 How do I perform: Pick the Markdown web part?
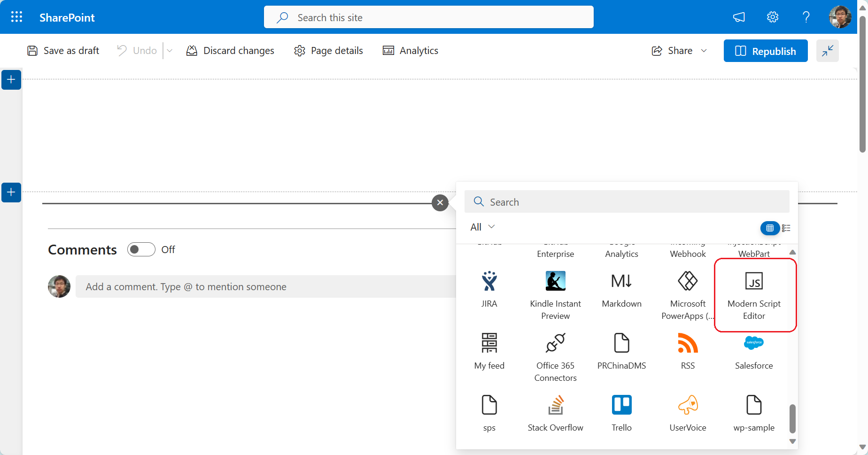pos(621,289)
